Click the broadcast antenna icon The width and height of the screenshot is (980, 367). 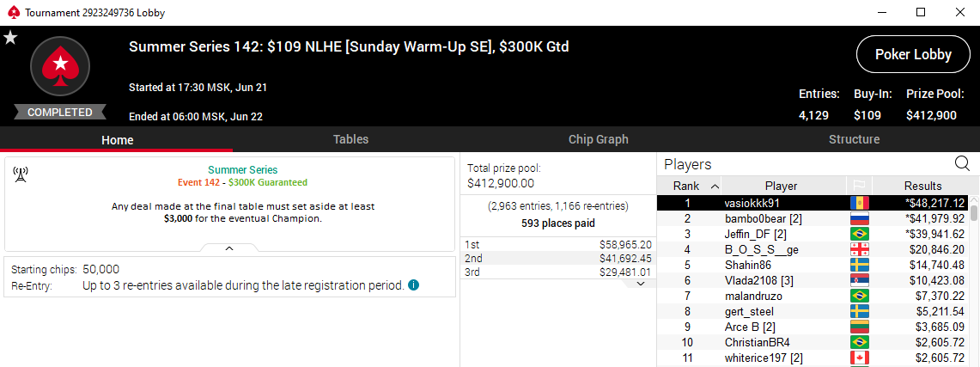tap(21, 174)
